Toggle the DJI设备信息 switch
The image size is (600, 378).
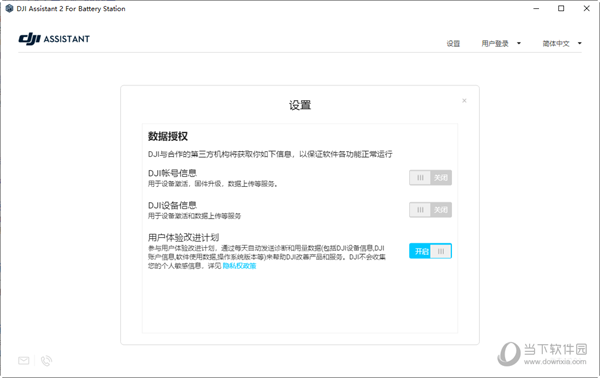click(430, 210)
